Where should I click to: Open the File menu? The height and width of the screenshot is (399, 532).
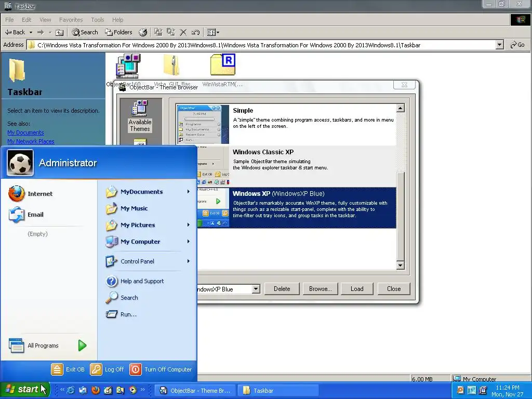tap(9, 20)
